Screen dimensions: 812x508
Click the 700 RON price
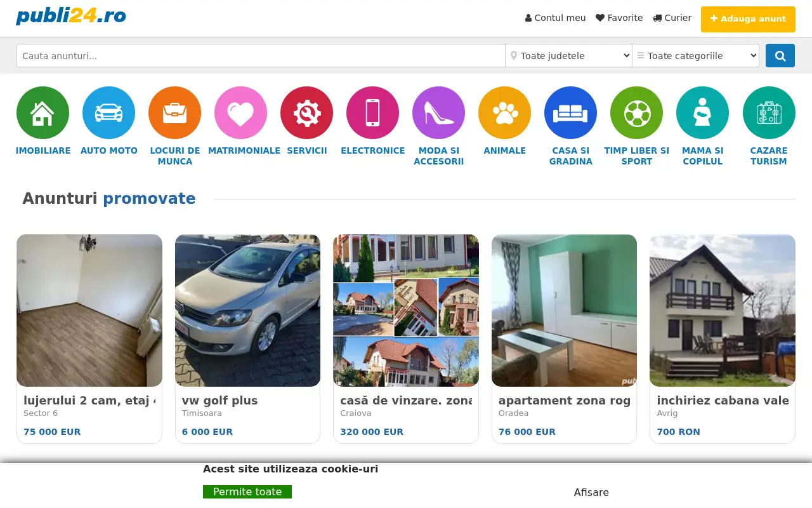click(678, 432)
